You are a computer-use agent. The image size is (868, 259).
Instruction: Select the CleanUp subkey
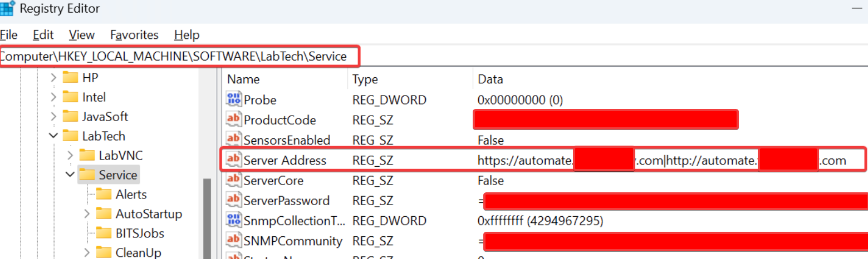(139, 253)
